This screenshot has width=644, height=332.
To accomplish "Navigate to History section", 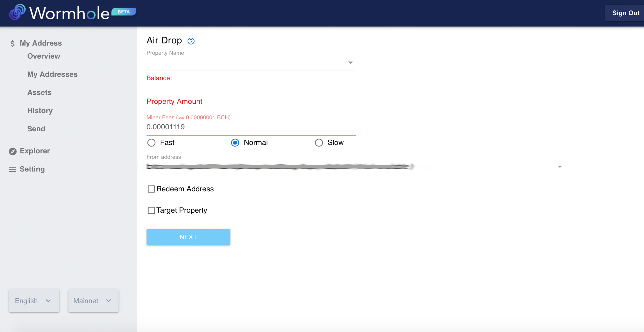I will tap(40, 110).
